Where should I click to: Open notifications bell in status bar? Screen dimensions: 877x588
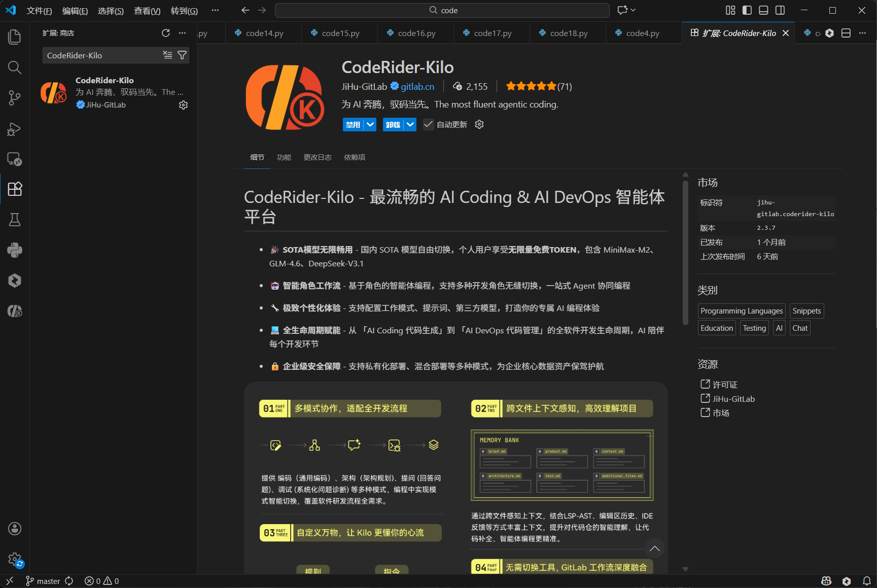[x=867, y=581]
